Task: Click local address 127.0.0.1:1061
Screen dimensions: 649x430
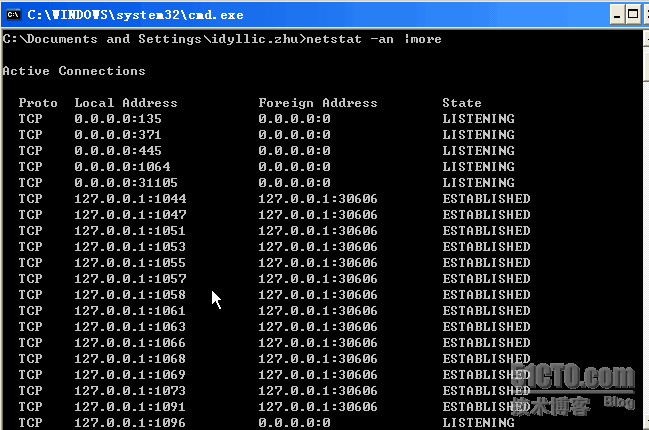Action: (x=130, y=311)
